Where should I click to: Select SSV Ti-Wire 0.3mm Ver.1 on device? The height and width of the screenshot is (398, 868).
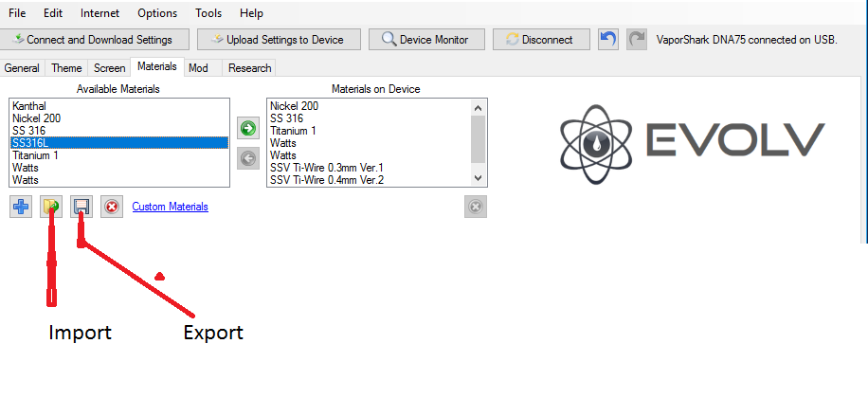coord(327,167)
